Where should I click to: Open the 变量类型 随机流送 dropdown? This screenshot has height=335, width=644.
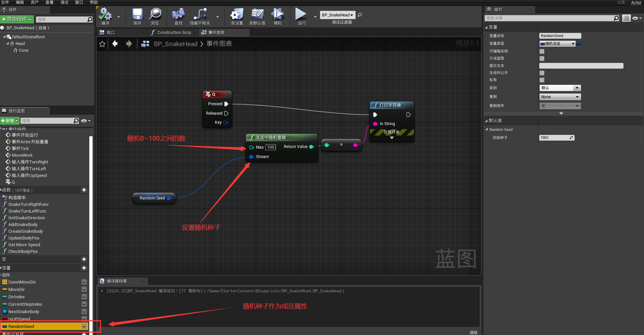tap(557, 44)
